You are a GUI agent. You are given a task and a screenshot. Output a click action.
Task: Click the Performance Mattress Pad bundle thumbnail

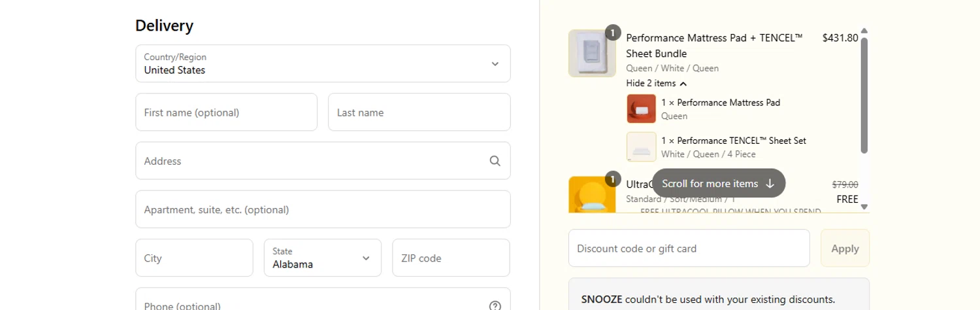point(592,53)
